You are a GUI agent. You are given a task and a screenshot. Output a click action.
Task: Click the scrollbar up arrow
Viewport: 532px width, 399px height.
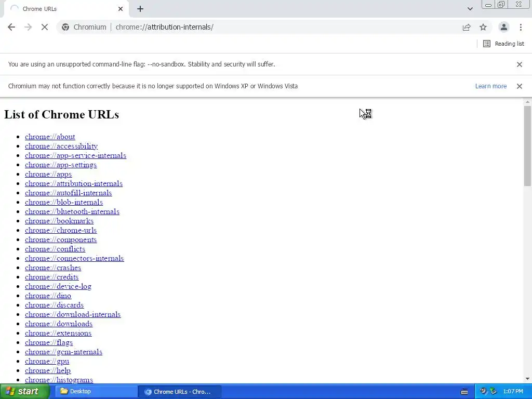527,102
